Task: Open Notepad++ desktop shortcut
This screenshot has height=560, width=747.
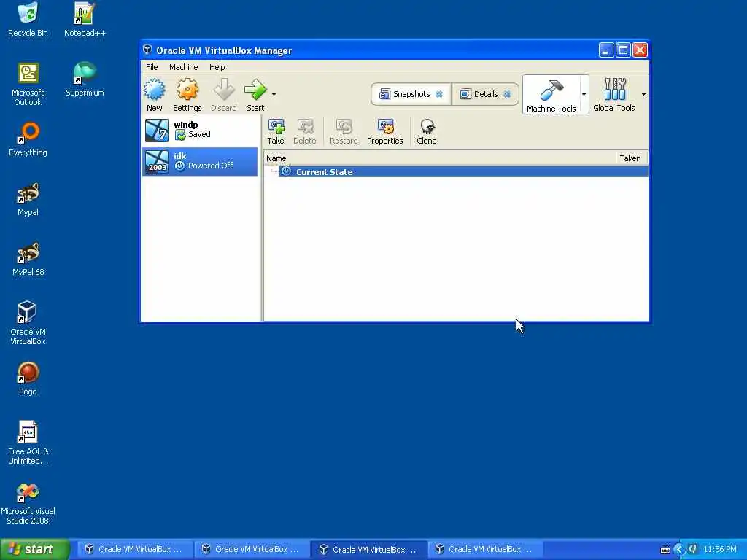Action: coord(85,20)
